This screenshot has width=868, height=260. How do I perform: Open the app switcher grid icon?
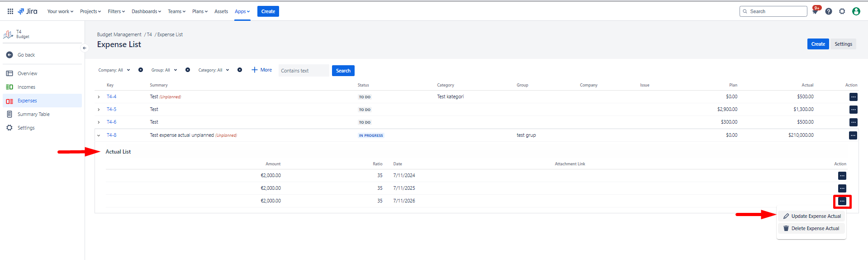coord(10,11)
